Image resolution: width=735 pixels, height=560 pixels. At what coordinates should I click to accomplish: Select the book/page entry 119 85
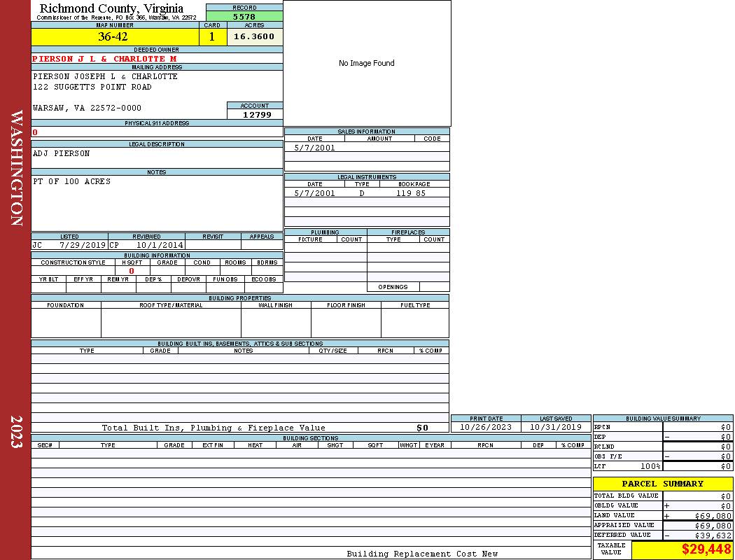tap(410, 193)
